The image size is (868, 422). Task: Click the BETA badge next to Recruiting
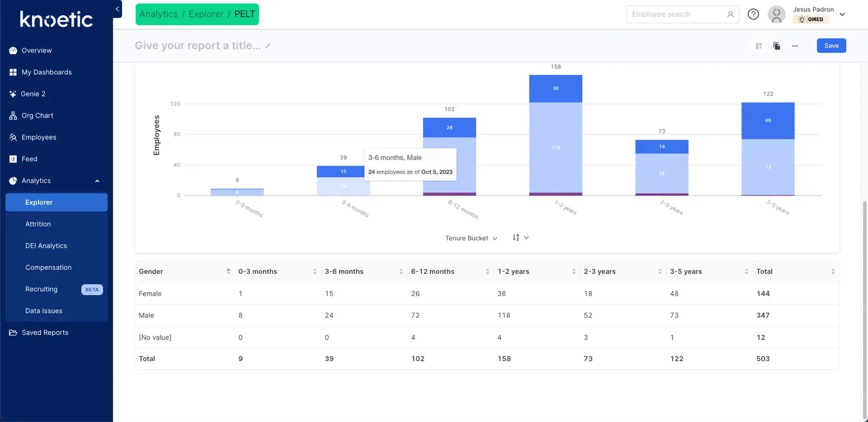92,290
